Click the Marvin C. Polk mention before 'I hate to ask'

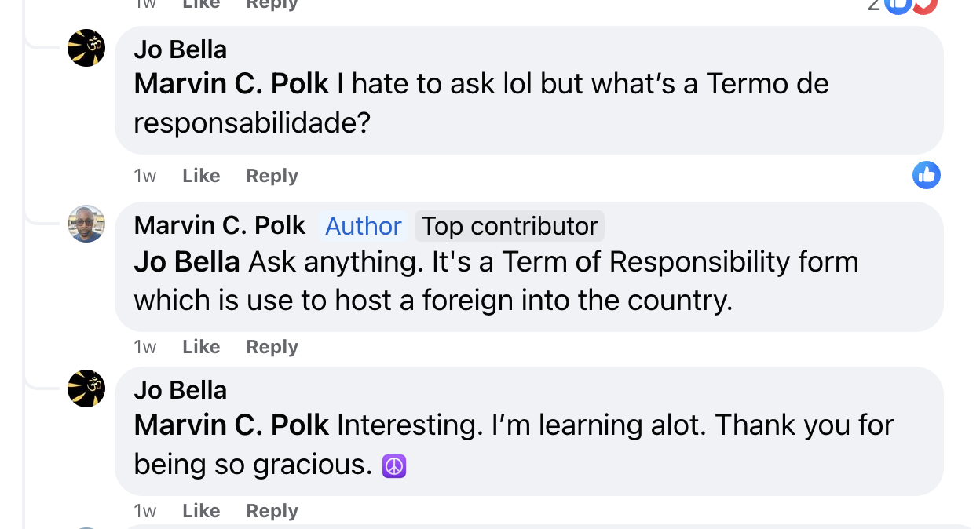pyautogui.click(x=231, y=84)
